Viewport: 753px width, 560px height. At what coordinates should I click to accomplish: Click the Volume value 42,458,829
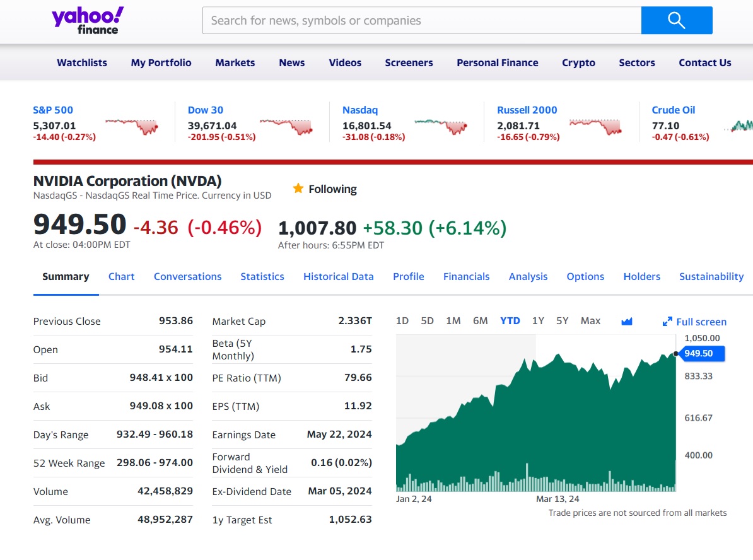pos(165,491)
